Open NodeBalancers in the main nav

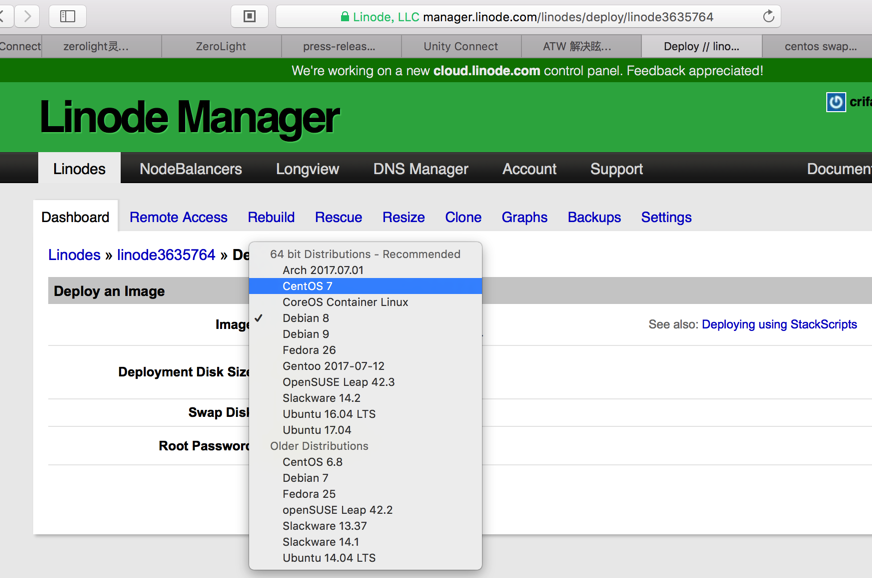[x=191, y=169]
